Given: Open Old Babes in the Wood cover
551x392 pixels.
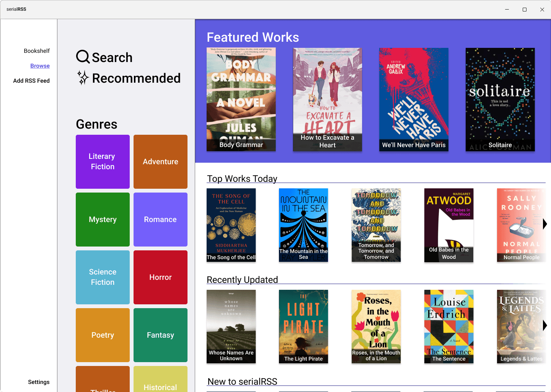Looking at the screenshot, I should (x=449, y=225).
